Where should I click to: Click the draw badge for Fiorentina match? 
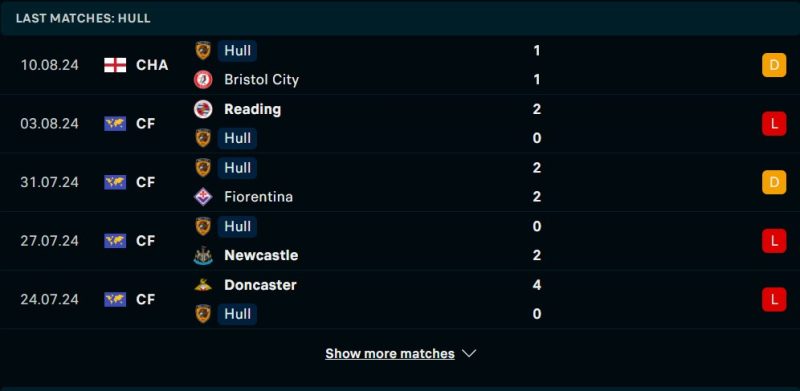[774, 182]
